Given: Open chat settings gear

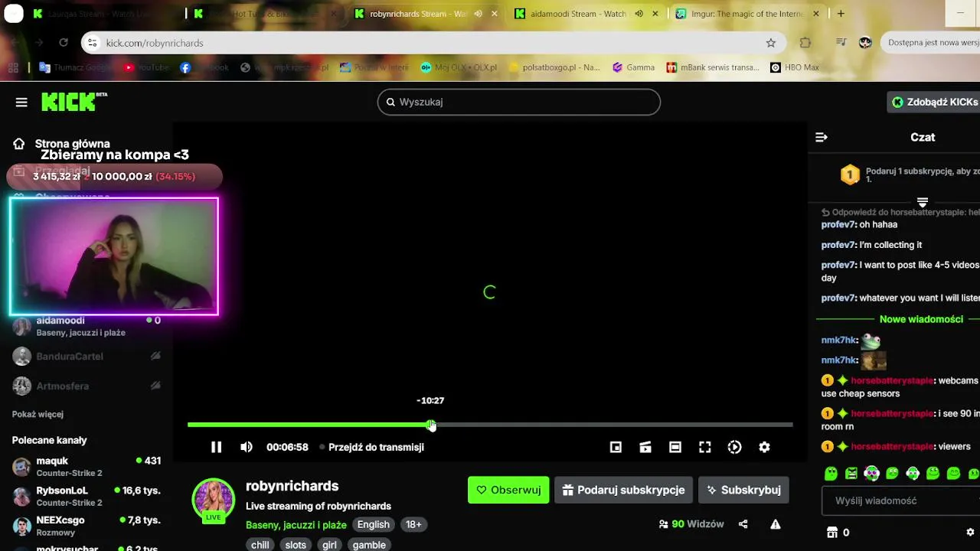Looking at the screenshot, I should pos(970,532).
